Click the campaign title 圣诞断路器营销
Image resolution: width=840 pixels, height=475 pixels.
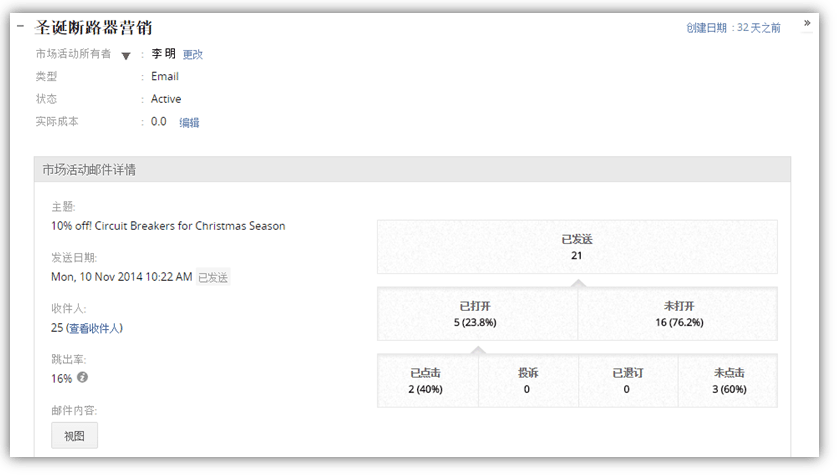click(94, 28)
